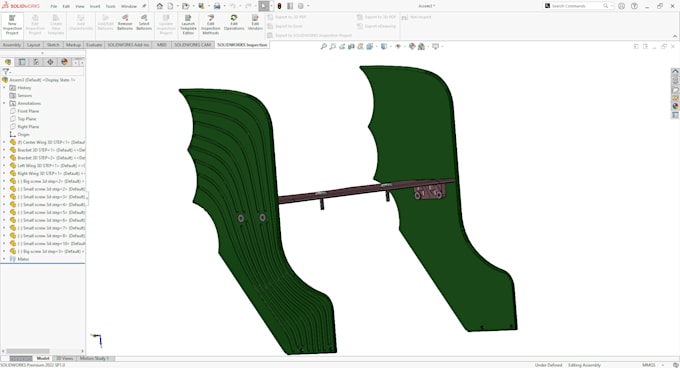Click the MMGS units status bar entry
680x368 pixels.
(648, 365)
